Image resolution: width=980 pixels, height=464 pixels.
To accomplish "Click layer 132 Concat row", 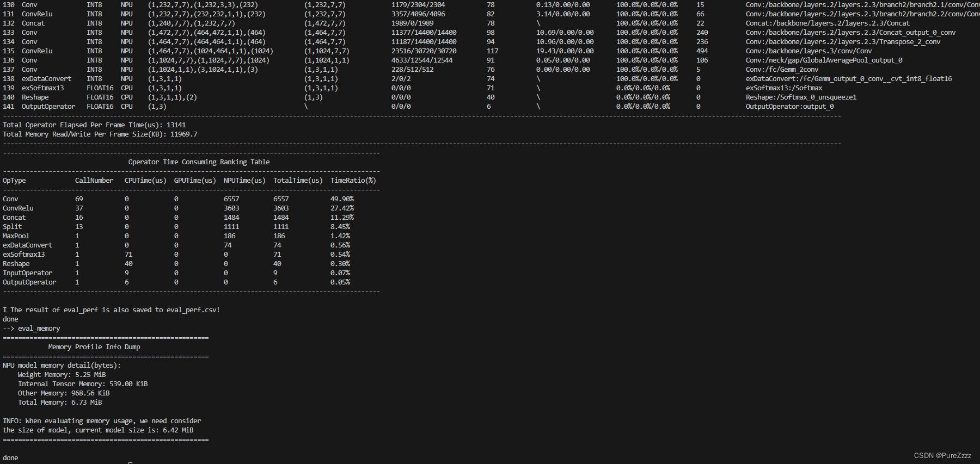I will coord(456,23).
